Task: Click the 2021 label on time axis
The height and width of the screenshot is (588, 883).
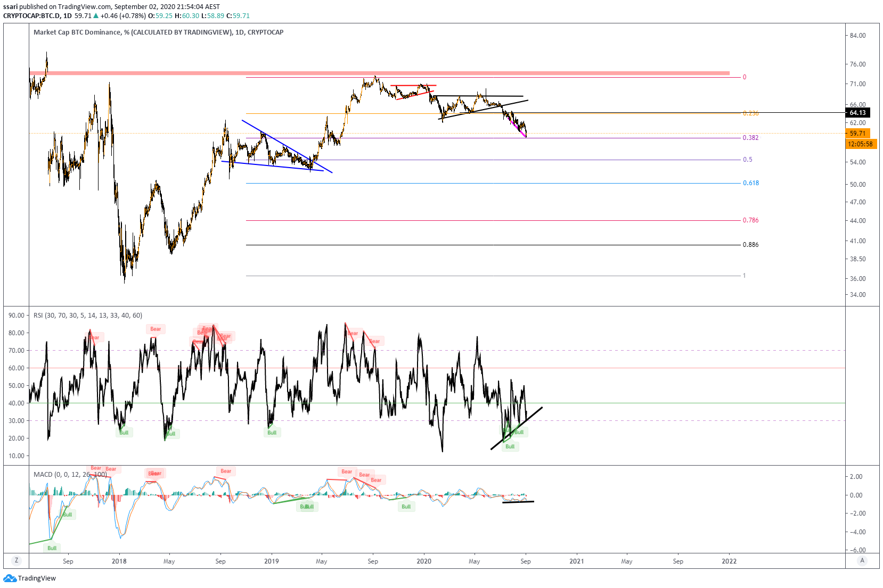Action: point(577,561)
